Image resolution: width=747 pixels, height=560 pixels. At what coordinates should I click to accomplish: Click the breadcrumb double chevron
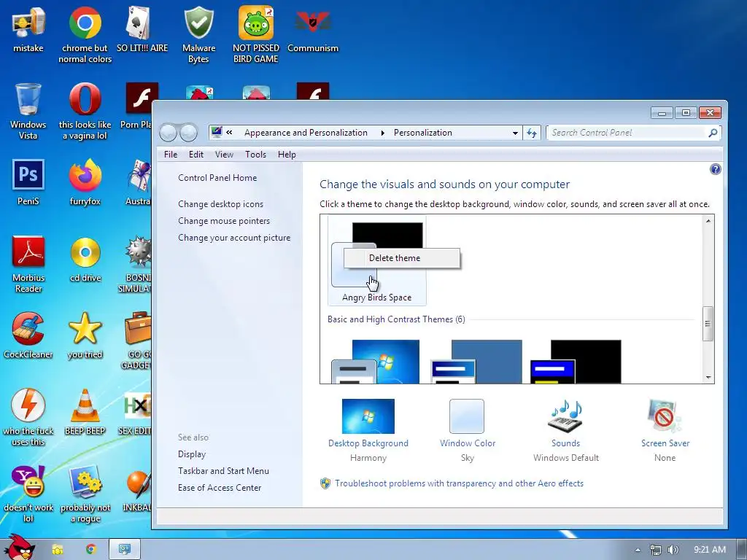(229, 133)
